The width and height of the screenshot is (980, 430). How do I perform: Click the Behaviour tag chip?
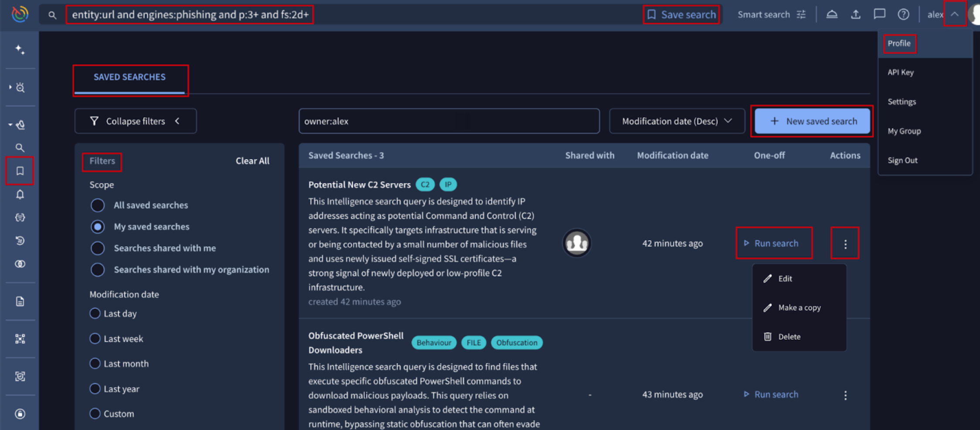(434, 343)
